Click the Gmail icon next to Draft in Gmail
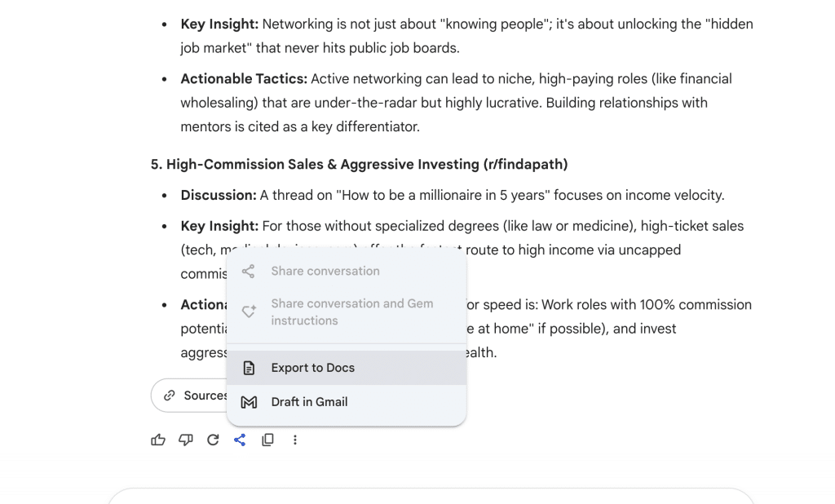Image resolution: width=835 pixels, height=504 pixels. pyautogui.click(x=248, y=401)
